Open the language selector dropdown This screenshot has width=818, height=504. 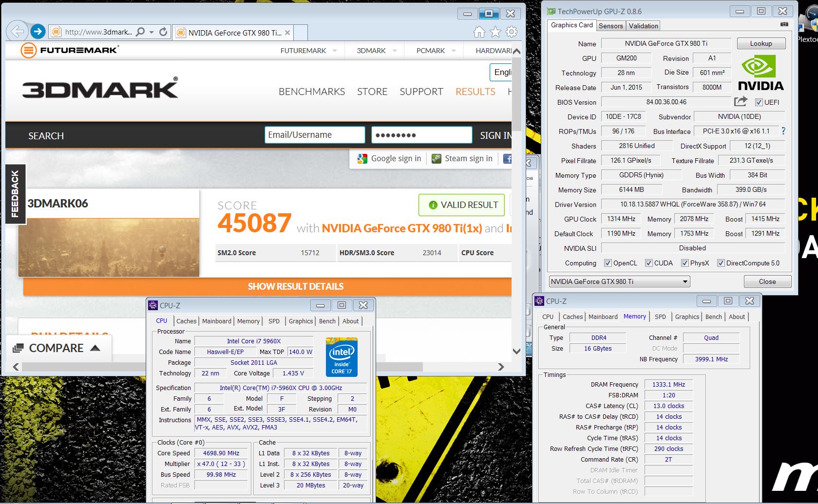tap(501, 73)
